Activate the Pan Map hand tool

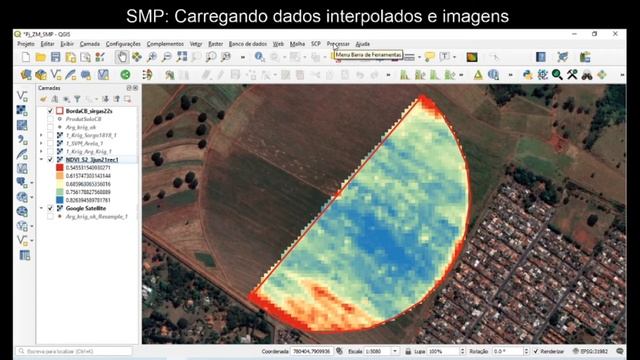122,57
